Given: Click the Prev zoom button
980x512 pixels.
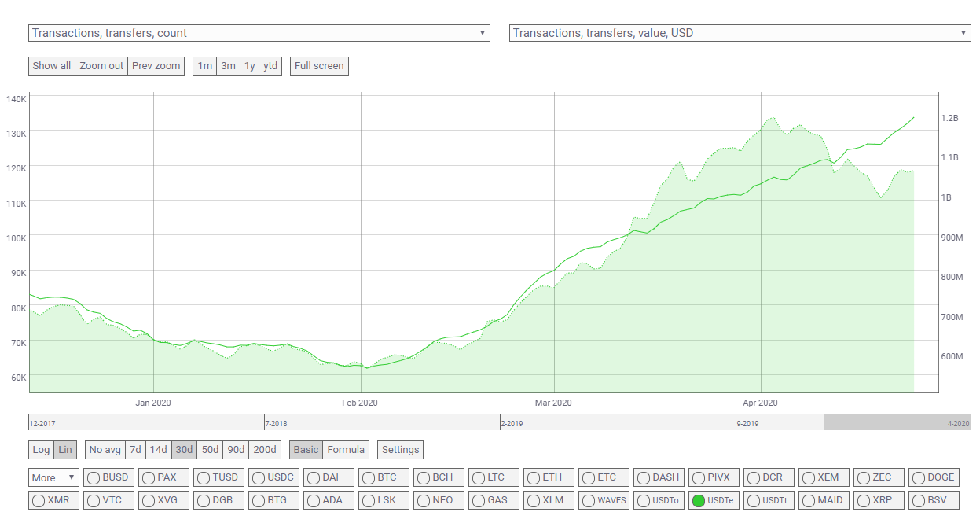Looking at the screenshot, I should tap(156, 66).
